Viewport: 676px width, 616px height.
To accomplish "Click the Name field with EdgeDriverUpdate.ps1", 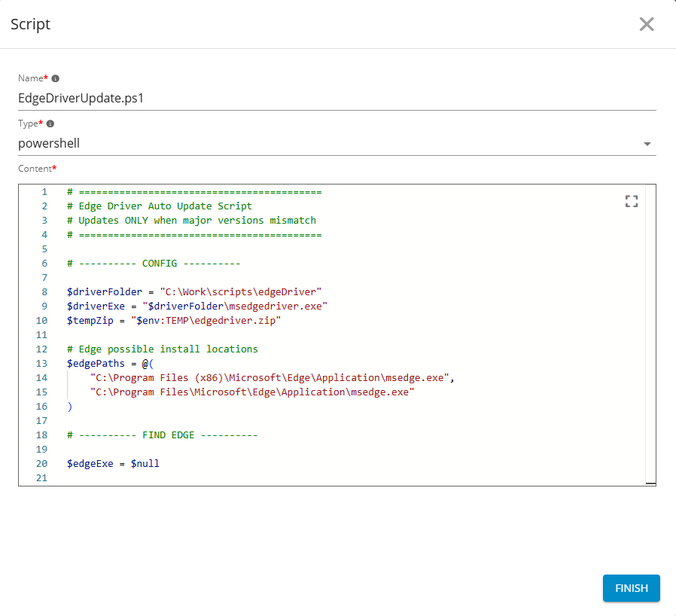I will 337,99.
